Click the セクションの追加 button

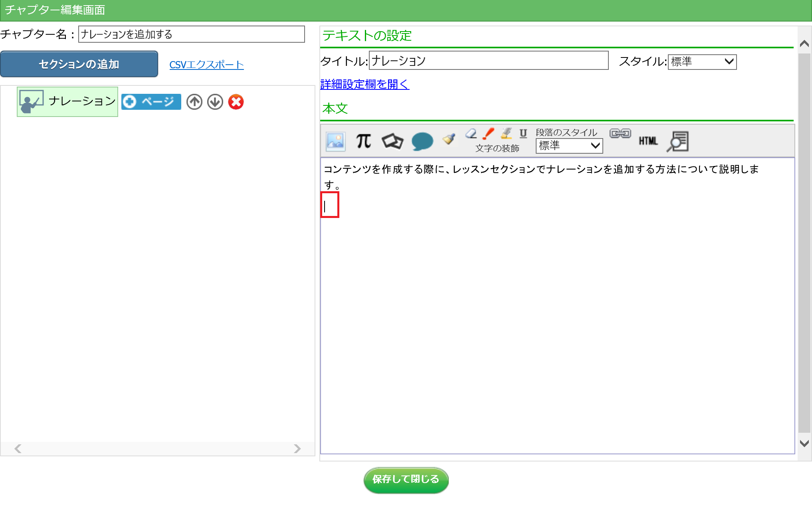tap(79, 64)
